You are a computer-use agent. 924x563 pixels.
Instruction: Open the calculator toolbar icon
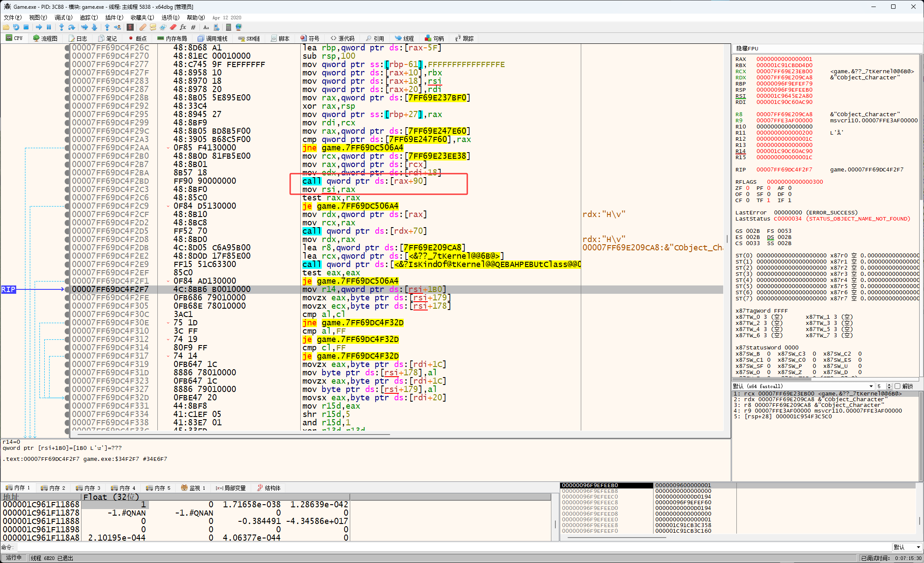(228, 27)
